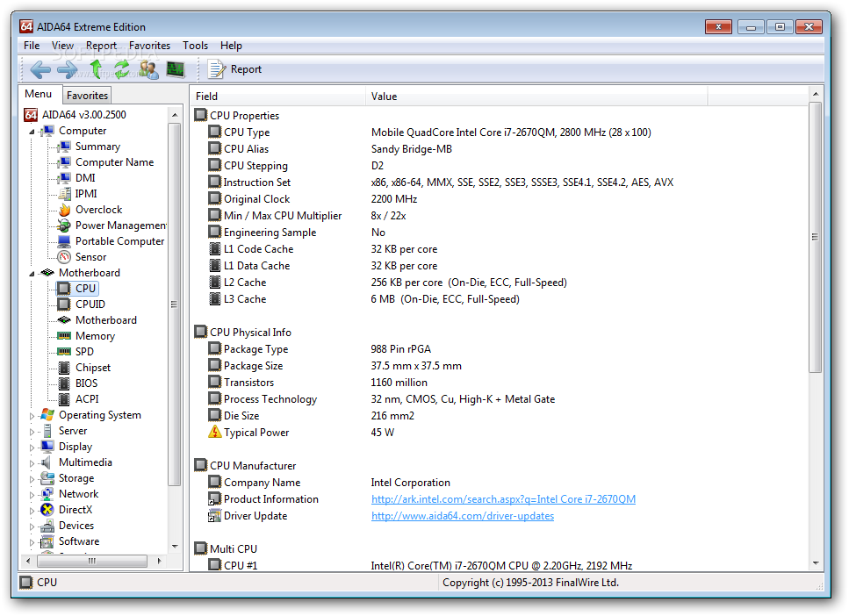The image size is (849, 616).
Task: Select the Power Management icon
Action: 64,226
